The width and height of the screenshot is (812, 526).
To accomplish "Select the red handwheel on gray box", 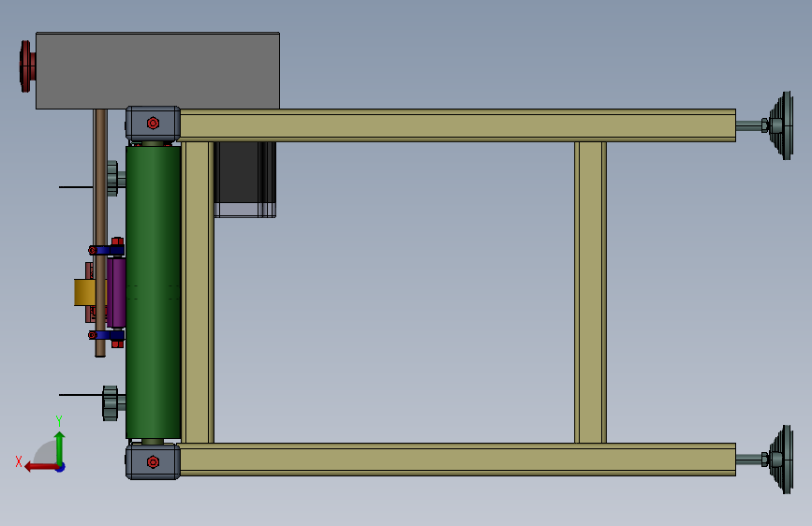I will pos(27,66).
